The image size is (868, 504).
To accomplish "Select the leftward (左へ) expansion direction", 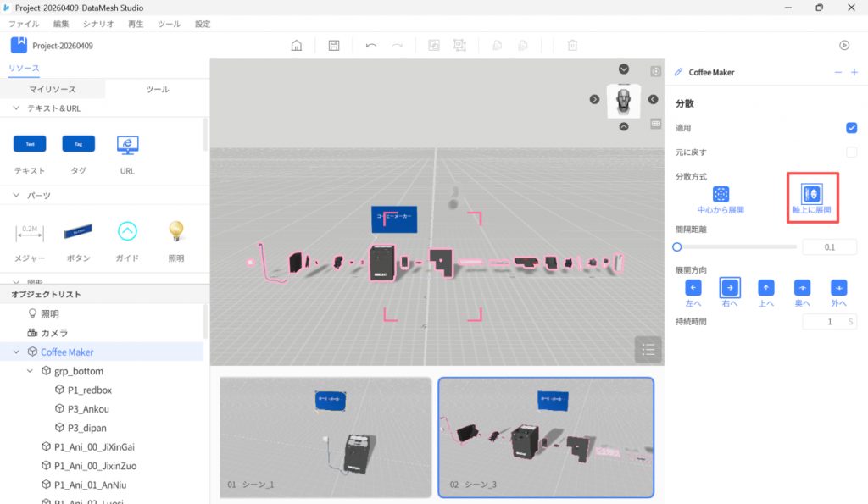I will (x=693, y=288).
